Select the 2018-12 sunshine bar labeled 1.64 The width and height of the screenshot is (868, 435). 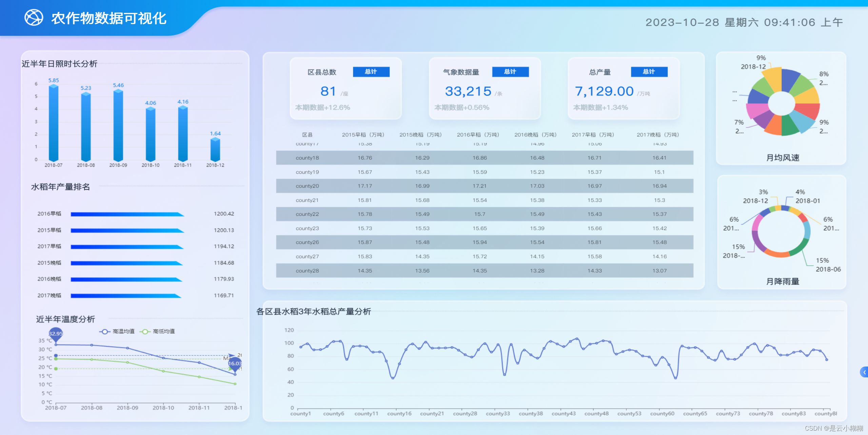(x=215, y=149)
